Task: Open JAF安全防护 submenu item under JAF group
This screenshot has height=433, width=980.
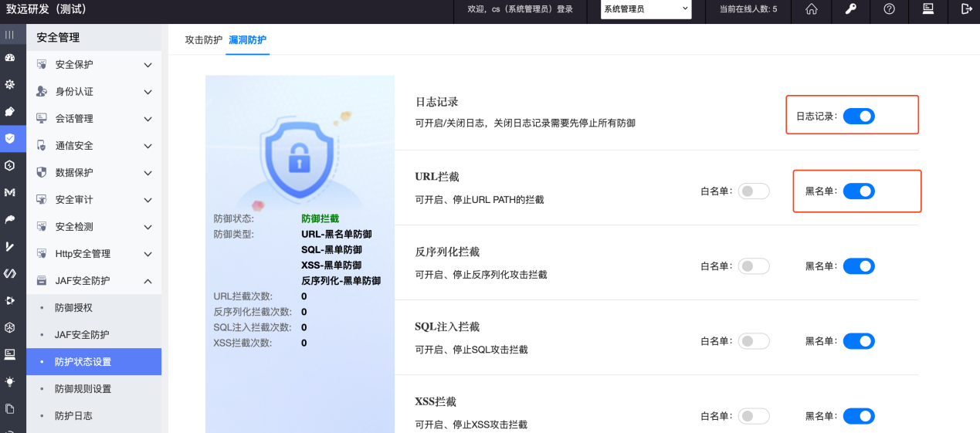Action: [x=82, y=335]
